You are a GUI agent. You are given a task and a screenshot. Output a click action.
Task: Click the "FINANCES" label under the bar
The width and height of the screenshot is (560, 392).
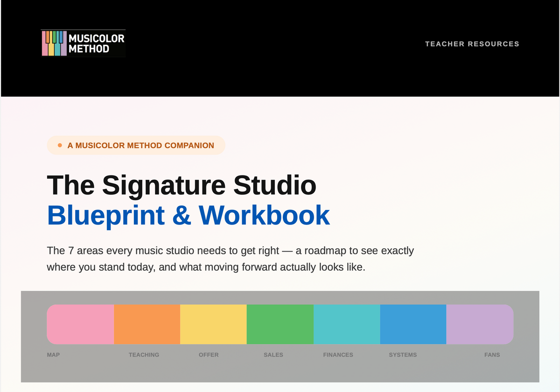coord(338,355)
